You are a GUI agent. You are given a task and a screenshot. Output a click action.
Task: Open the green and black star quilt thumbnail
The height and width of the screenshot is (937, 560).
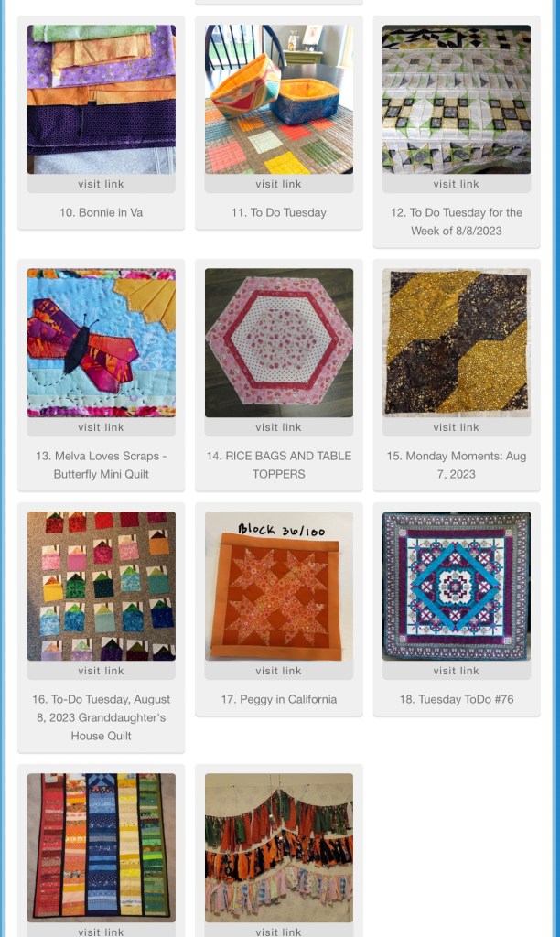click(456, 99)
